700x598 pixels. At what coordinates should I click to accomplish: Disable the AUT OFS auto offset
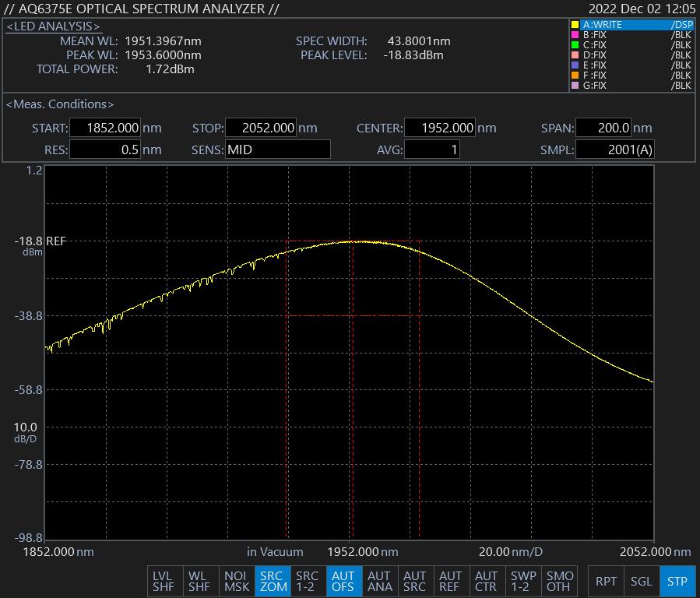click(343, 581)
